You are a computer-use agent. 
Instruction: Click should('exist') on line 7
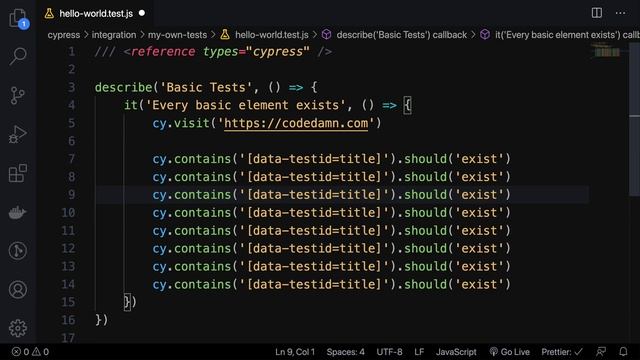point(458,159)
